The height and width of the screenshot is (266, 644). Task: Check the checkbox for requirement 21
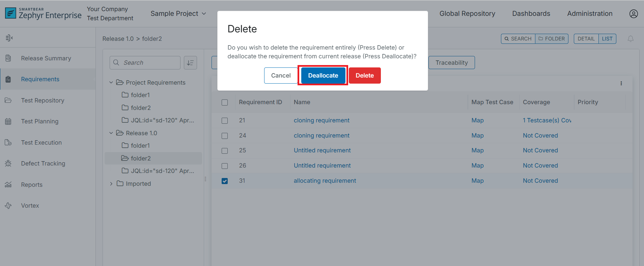225,121
